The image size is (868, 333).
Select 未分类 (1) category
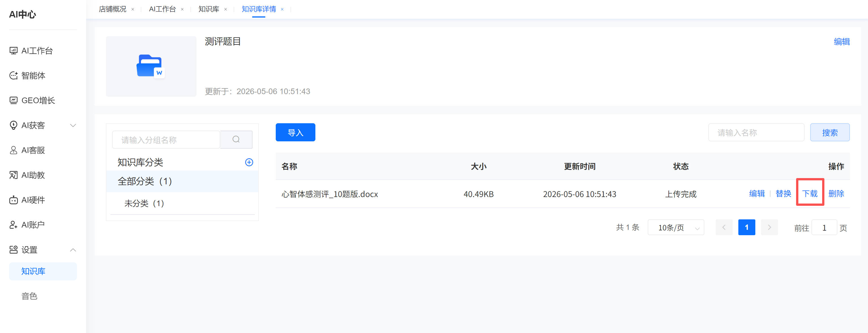coord(182,204)
